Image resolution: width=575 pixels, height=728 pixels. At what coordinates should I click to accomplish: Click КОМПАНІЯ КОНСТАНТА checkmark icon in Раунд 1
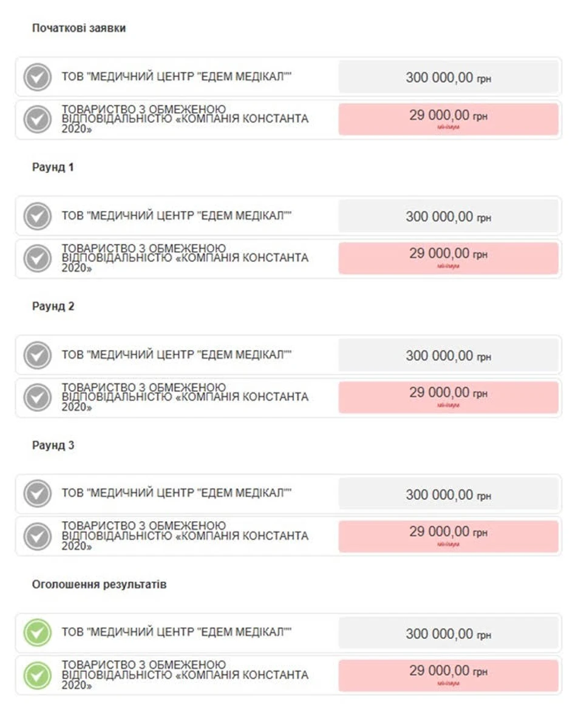37,259
